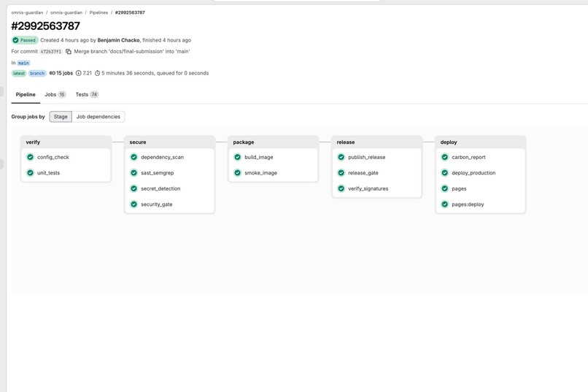This screenshot has height=392, width=588.
Task: Click verify_signatures passed status icon
Action: (x=341, y=188)
